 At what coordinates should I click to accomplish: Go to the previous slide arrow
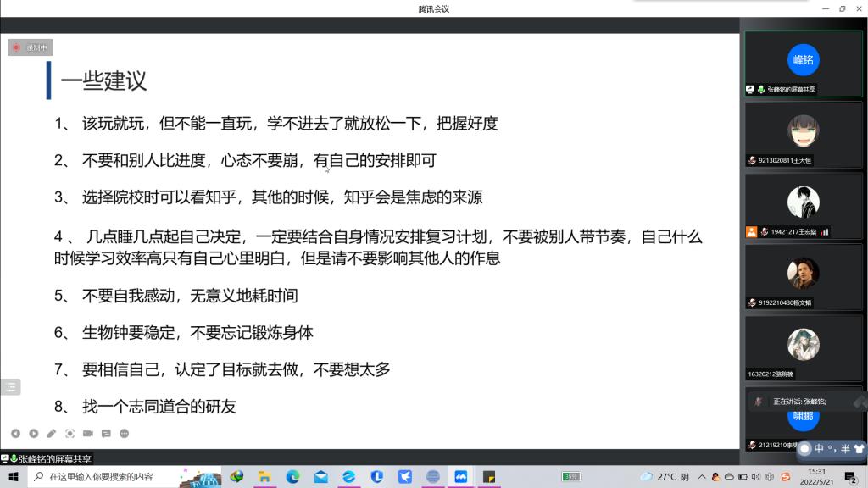[15, 434]
